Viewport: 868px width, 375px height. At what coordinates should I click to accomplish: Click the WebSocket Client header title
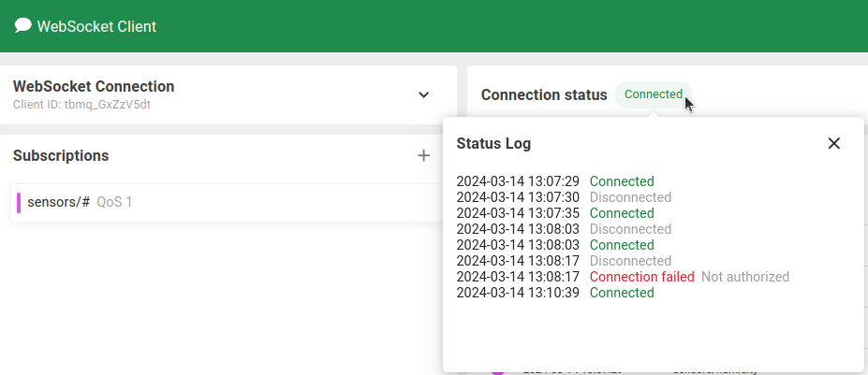[96, 26]
